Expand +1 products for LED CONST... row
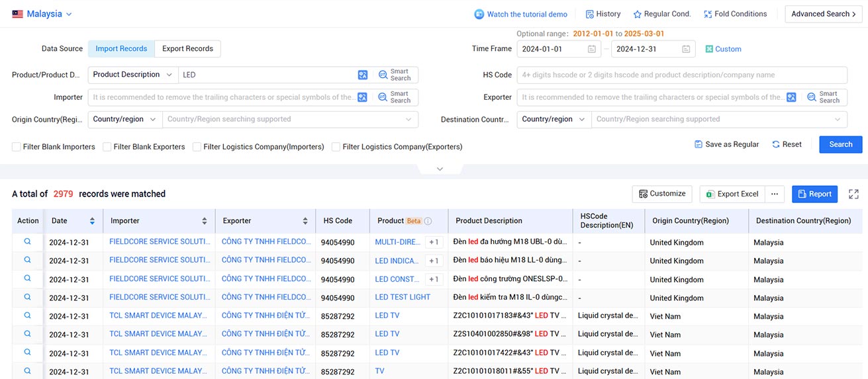Viewport: 868px width, 379px height. (x=434, y=279)
